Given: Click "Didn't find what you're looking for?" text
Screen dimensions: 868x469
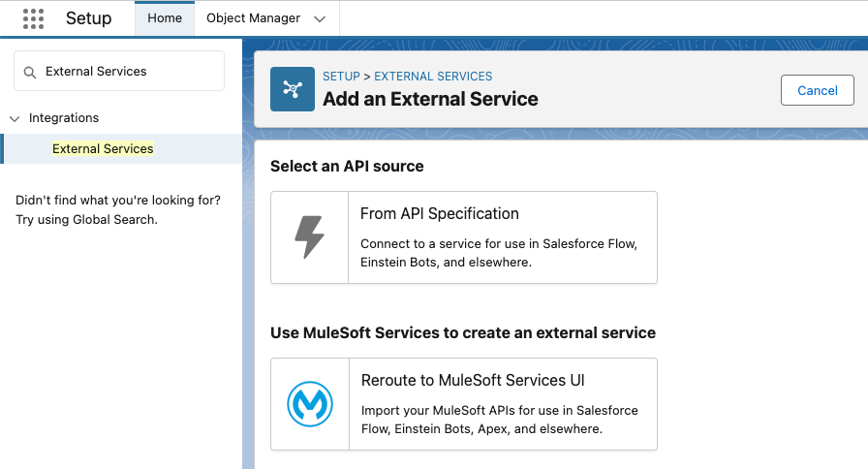Looking at the screenshot, I should [118, 201].
